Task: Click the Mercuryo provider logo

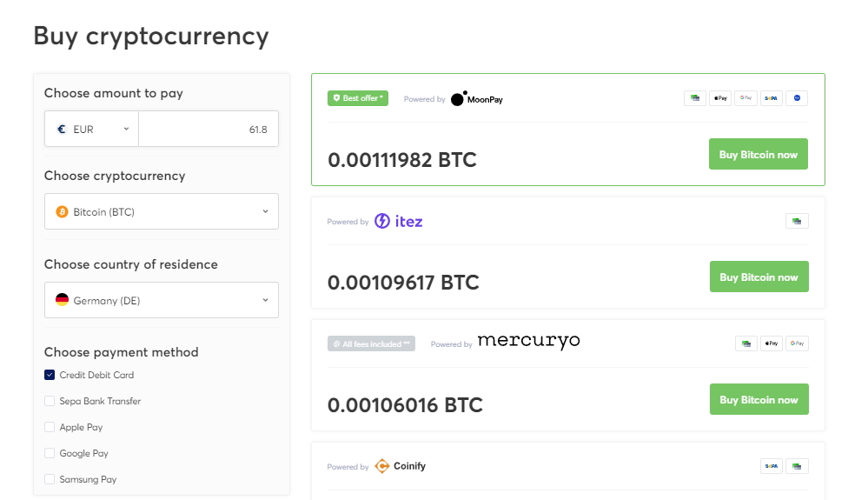Action: click(x=528, y=342)
